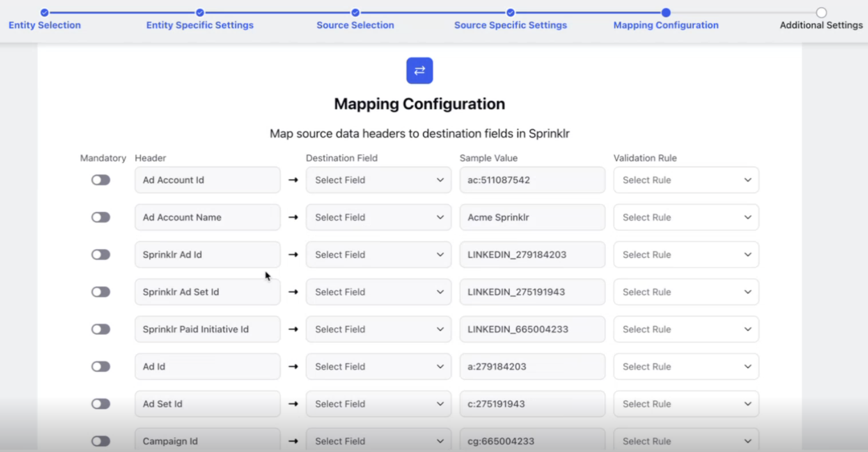Click the Entity Selection step checkmark circle
868x452 pixels.
[x=44, y=13]
